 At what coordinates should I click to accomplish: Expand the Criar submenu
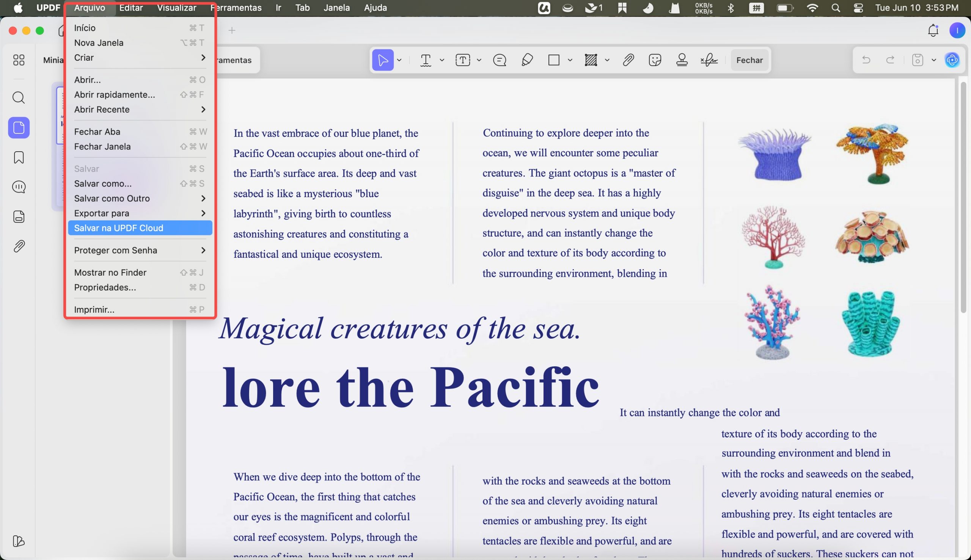point(140,58)
